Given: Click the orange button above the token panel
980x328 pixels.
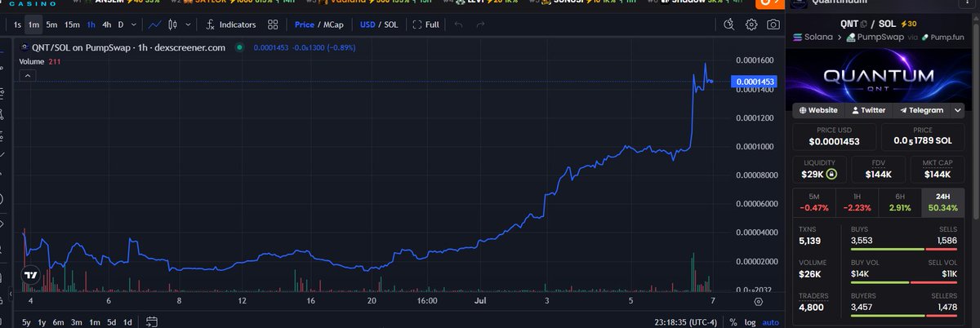Looking at the screenshot, I should click(x=769, y=3).
